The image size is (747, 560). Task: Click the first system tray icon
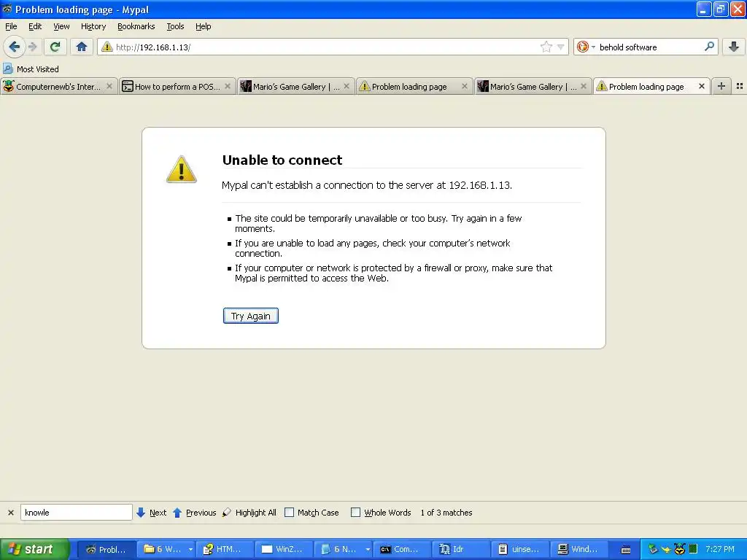pyautogui.click(x=653, y=549)
